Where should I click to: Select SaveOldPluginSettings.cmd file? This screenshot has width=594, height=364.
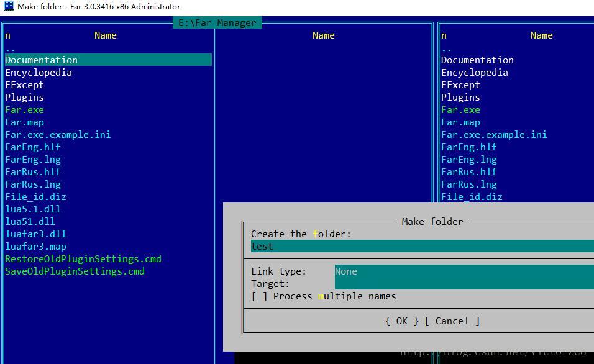75,271
